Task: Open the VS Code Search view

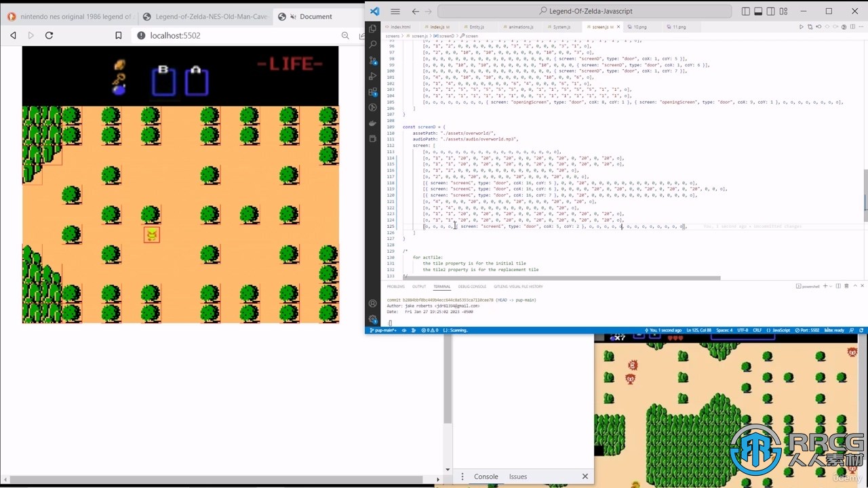Action: tap(373, 44)
